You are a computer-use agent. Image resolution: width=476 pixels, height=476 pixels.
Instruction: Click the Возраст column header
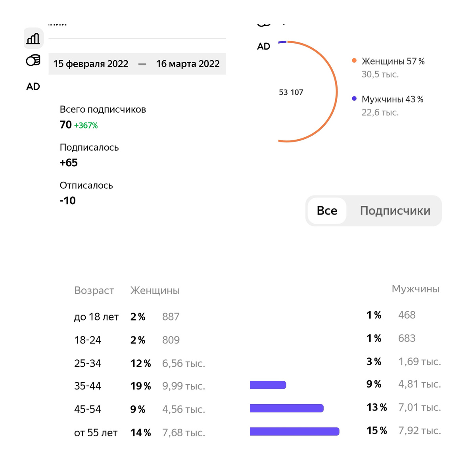click(94, 290)
